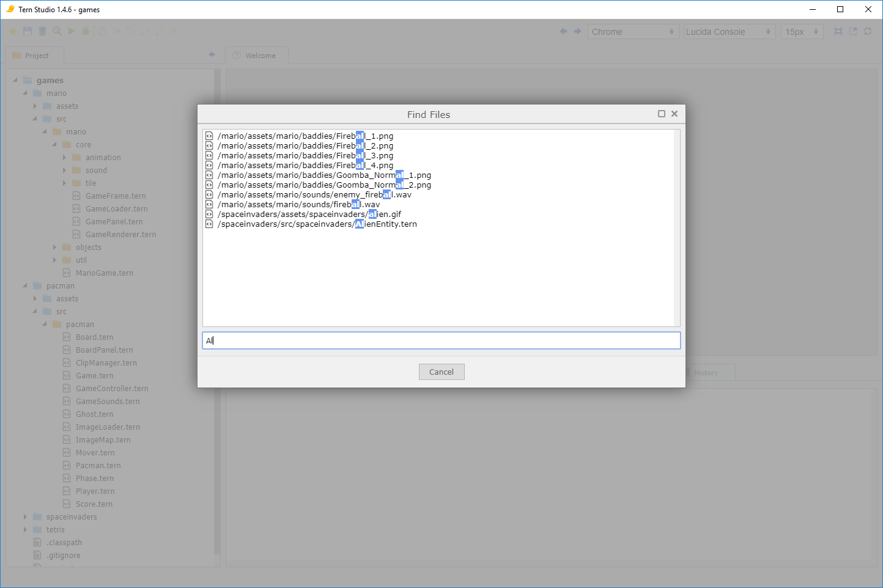Click the green run play toolbar icon
883x588 pixels.
coord(72,31)
